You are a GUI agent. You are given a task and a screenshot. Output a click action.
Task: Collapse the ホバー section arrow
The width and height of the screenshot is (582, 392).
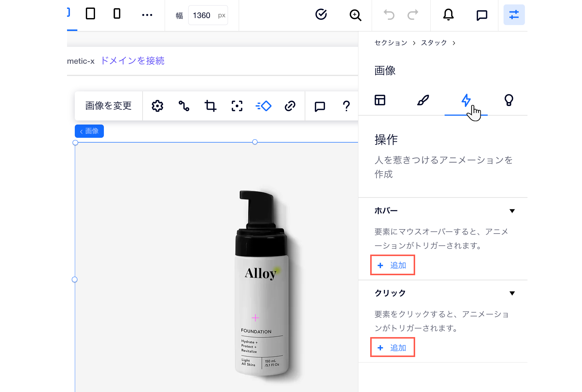[512, 211]
